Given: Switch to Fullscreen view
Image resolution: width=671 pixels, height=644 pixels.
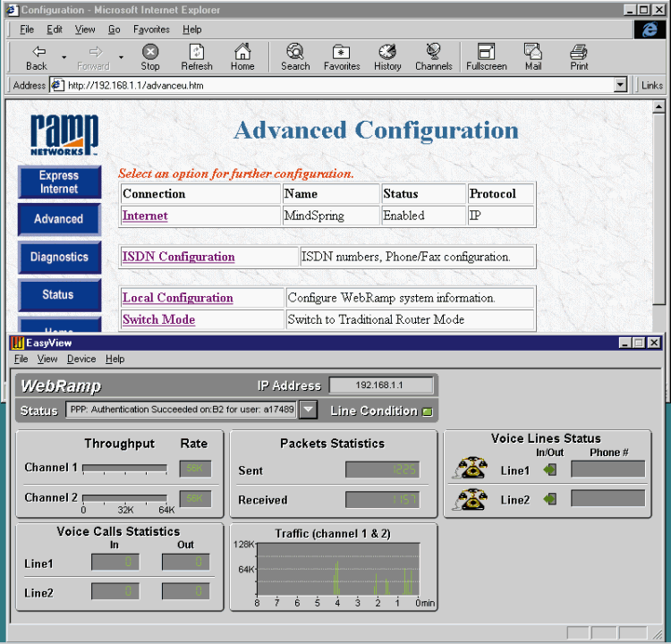Looking at the screenshot, I should point(486,57).
